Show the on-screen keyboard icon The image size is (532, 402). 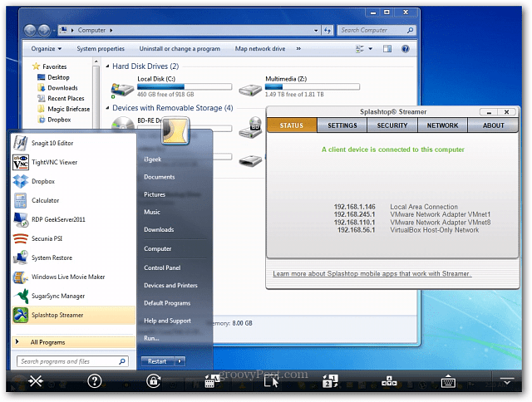click(448, 381)
